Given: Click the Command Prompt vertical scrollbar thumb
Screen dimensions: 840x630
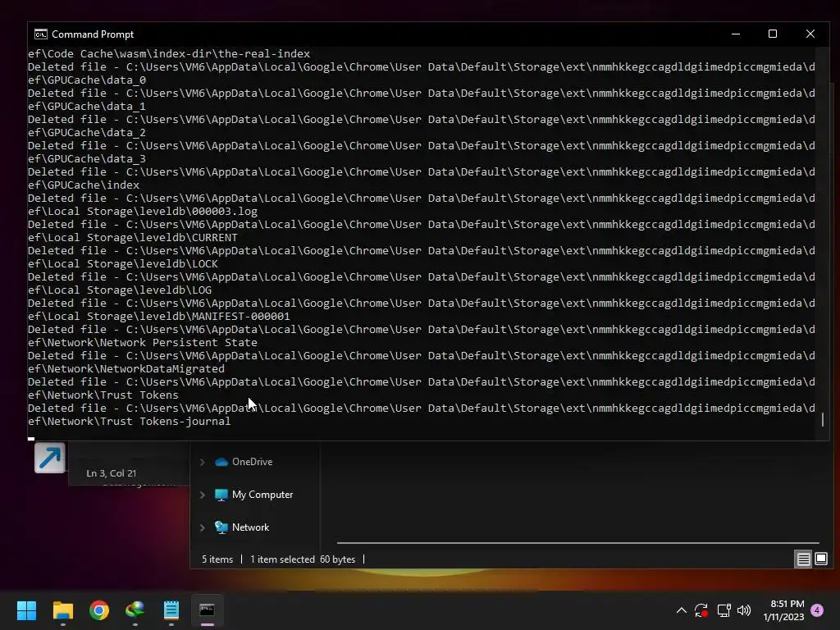Looking at the screenshot, I should point(822,419).
